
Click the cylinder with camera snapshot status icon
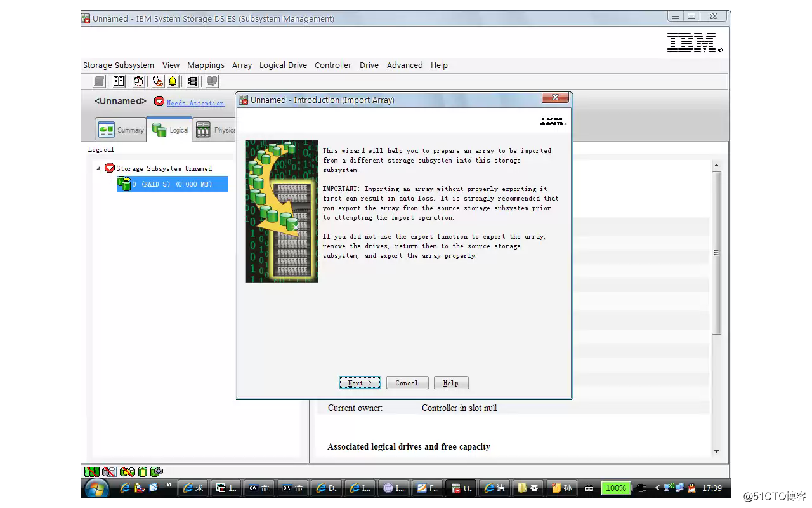[157, 472]
